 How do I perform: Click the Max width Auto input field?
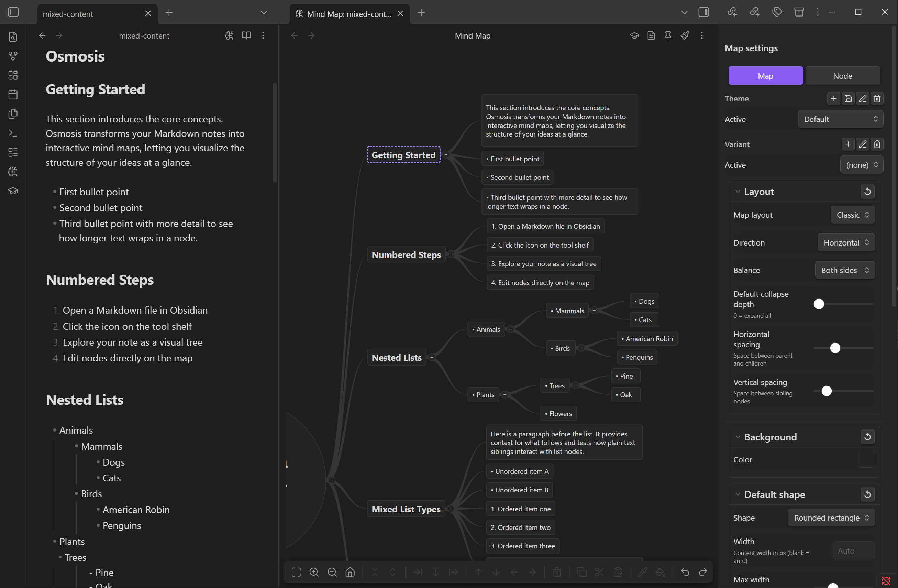click(x=853, y=551)
